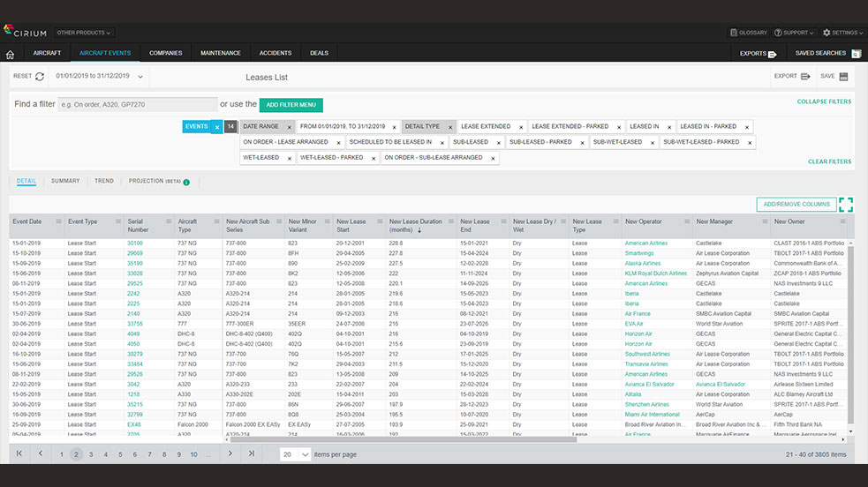Go to the last page of results
Viewport: 868px width, 487px height.
pos(252,453)
